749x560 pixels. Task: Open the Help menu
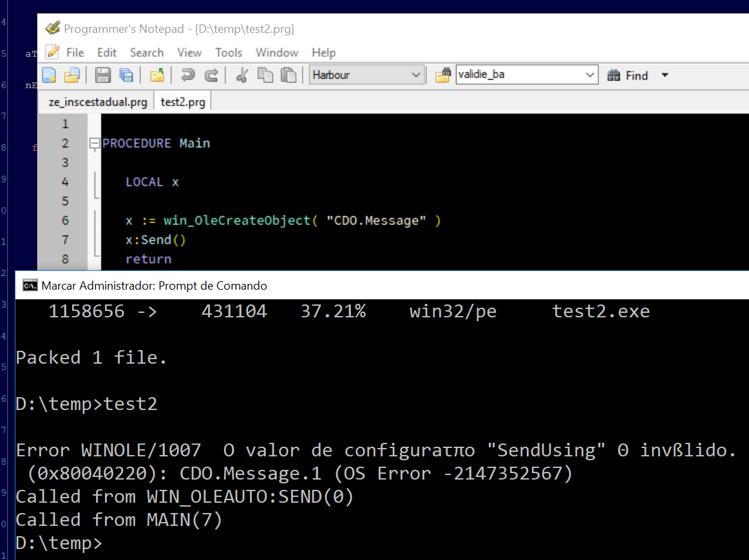[323, 53]
